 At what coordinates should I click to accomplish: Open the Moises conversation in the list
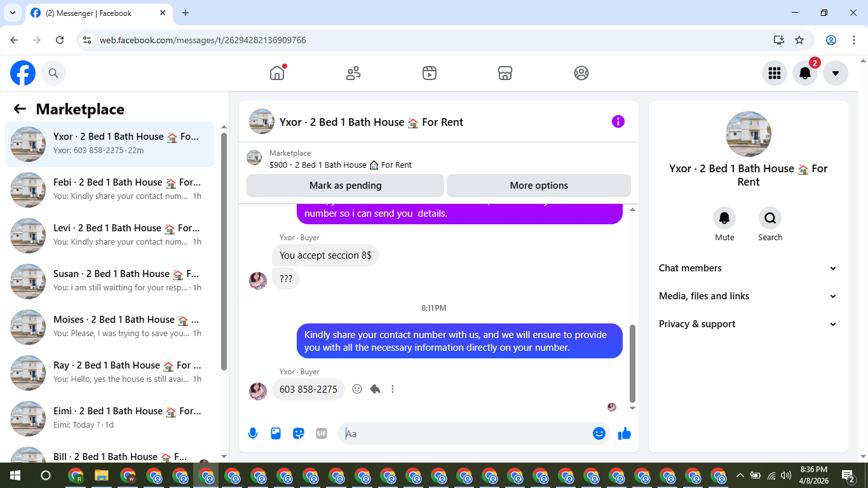coord(110,327)
